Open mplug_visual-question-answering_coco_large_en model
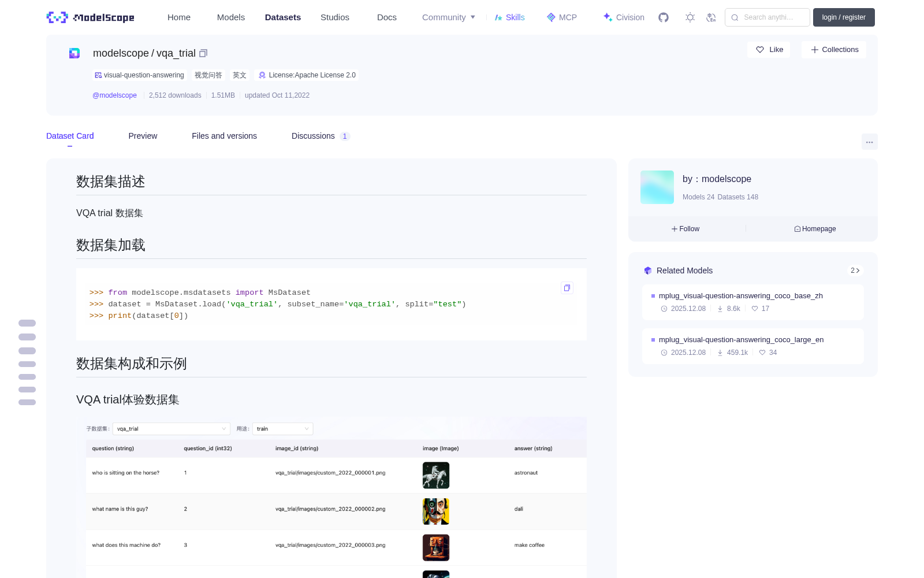924x578 pixels. 742,340
